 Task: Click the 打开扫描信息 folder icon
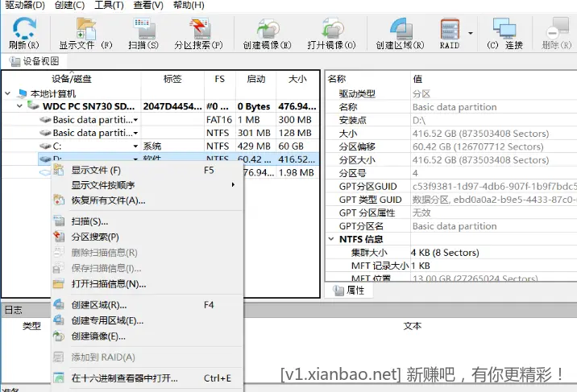[59, 284]
